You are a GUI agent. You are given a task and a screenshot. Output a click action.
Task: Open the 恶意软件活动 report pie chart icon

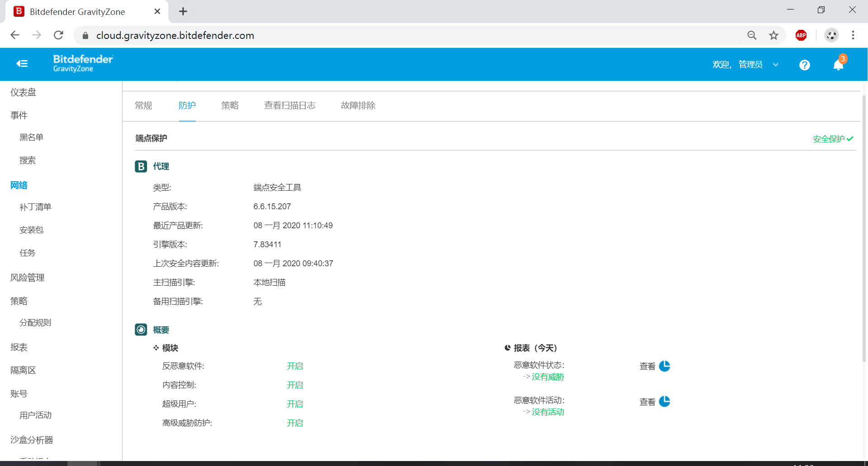(665, 401)
